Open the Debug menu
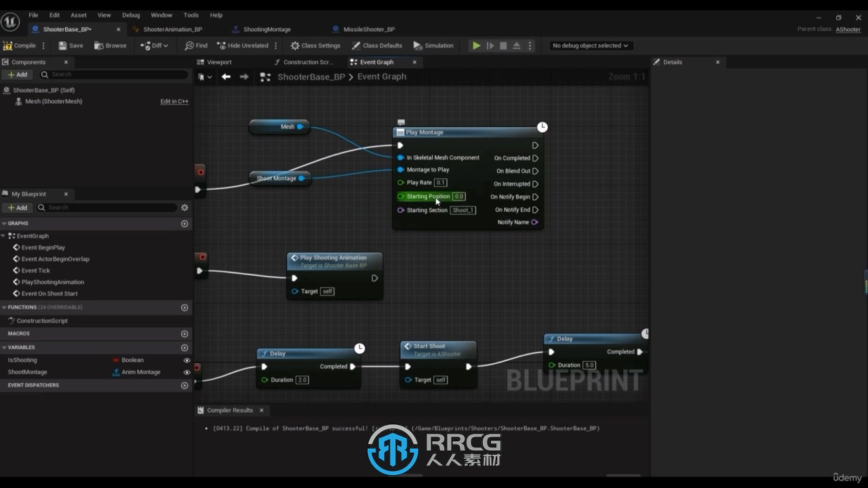The height and width of the screenshot is (488, 868). tap(131, 15)
